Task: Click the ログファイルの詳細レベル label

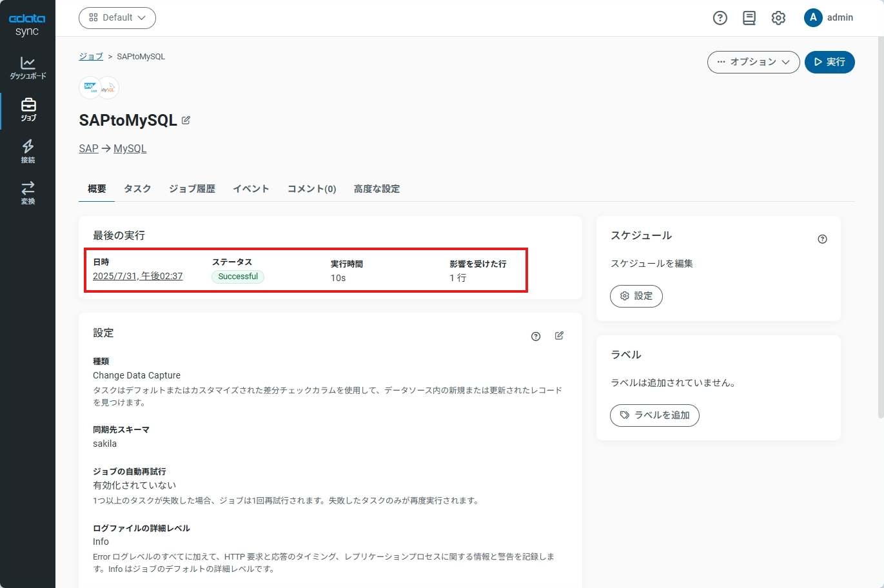Action: pyautogui.click(x=141, y=528)
